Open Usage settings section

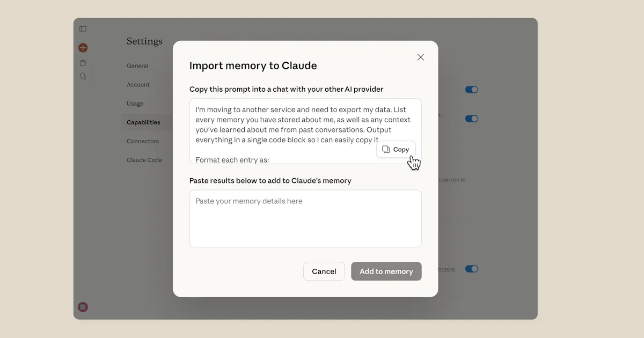(135, 104)
